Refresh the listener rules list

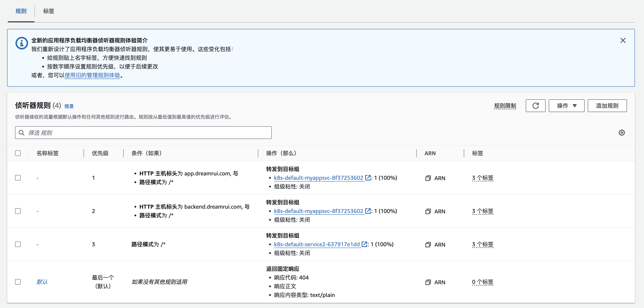(x=535, y=106)
